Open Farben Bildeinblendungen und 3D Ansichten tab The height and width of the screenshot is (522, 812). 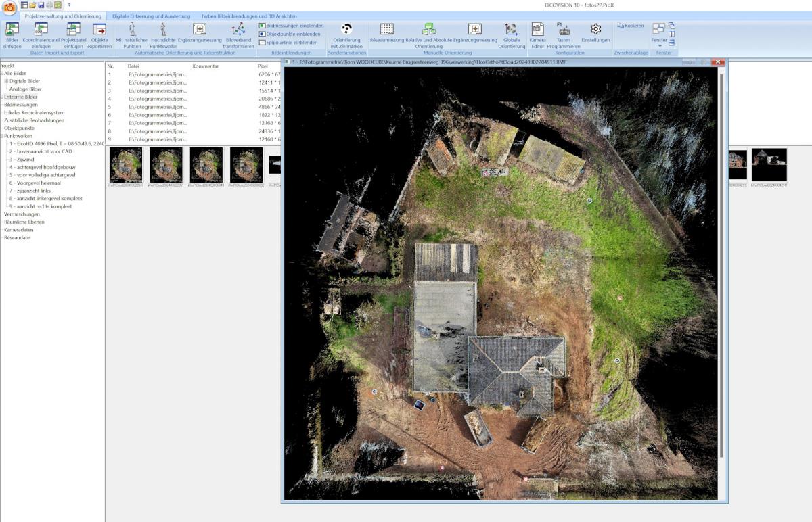click(249, 16)
